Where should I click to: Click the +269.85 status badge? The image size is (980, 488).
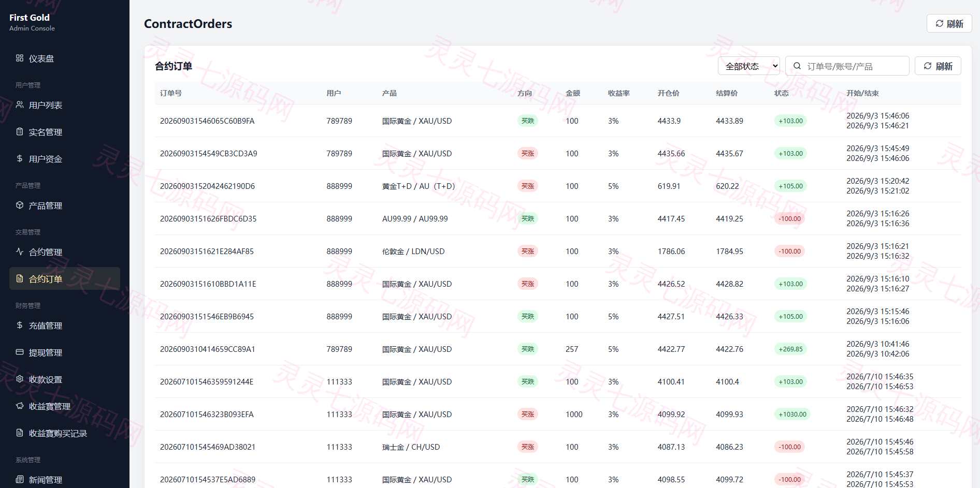tap(790, 349)
